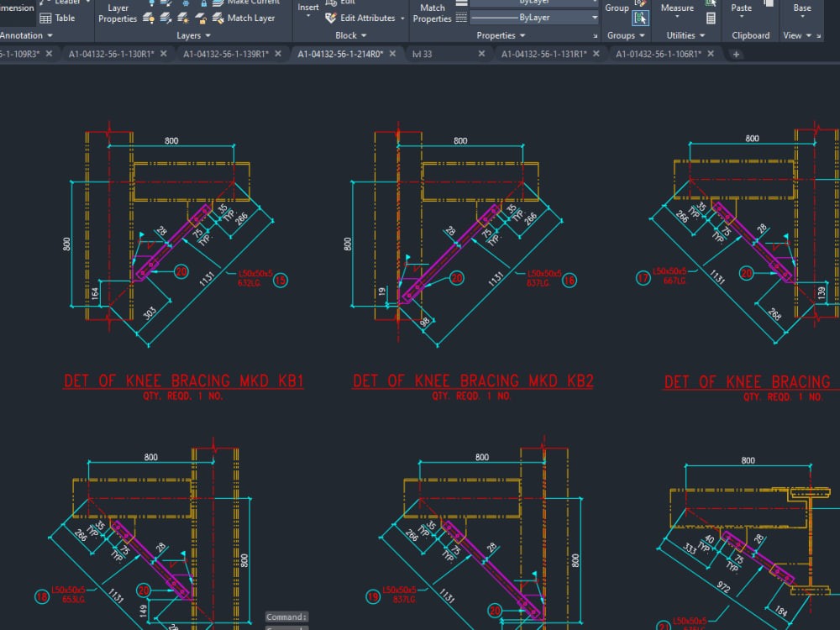
Task: Expand the Utilities panel
Action: [686, 35]
